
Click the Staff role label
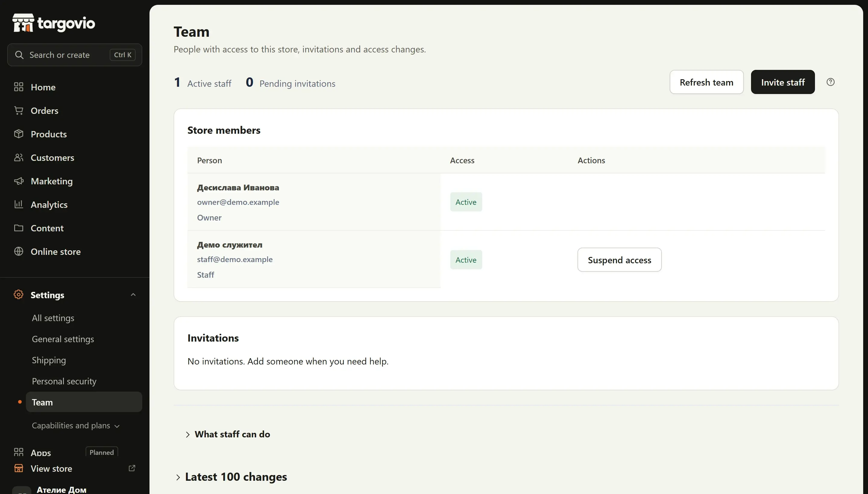click(x=205, y=275)
